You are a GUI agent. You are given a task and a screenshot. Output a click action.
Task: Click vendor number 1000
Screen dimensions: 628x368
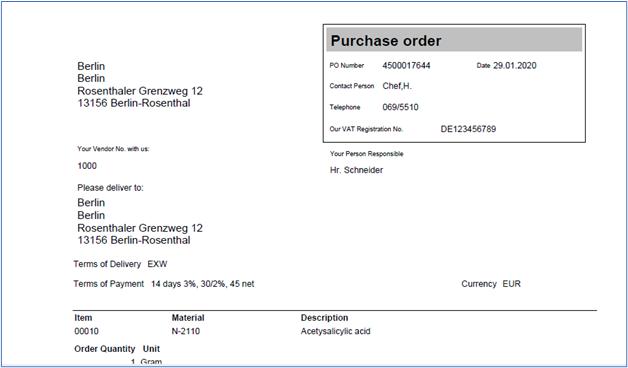(87, 166)
